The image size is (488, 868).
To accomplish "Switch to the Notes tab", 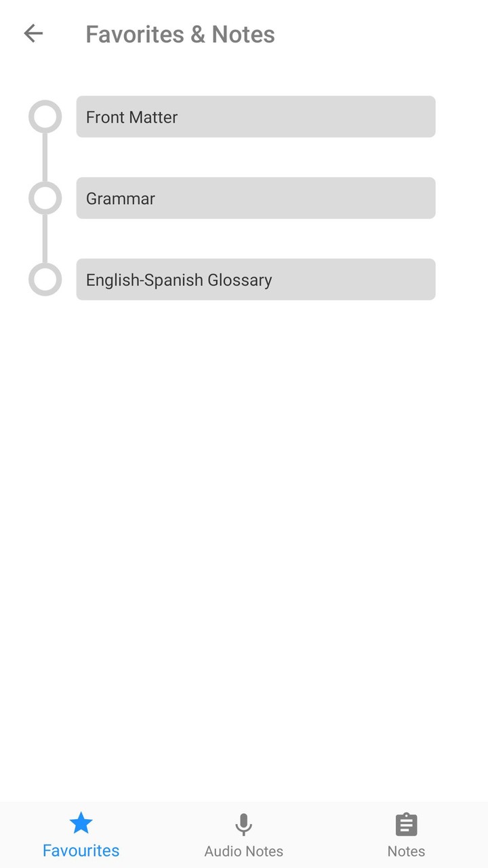I will [x=406, y=834].
